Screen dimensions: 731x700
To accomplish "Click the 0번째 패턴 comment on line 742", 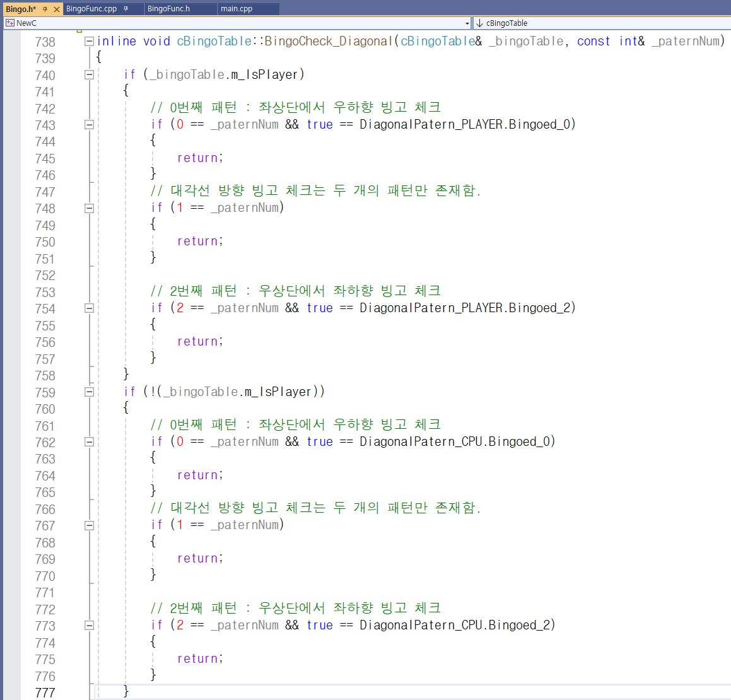I will 296,108.
